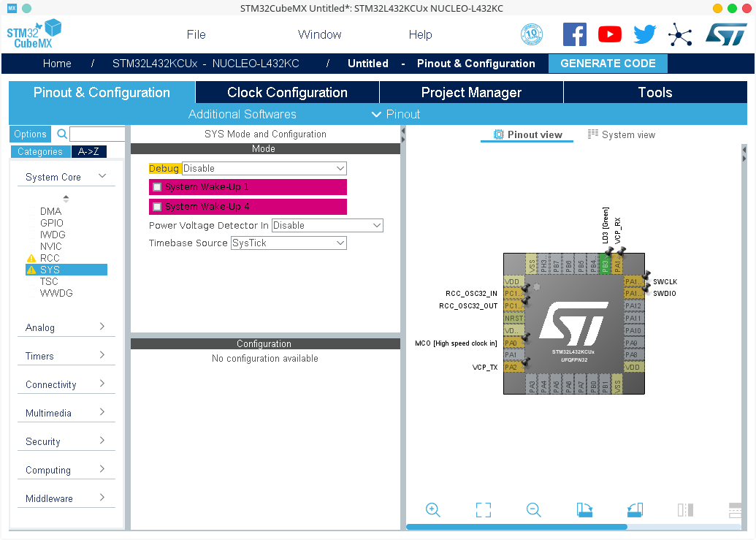Image resolution: width=756 pixels, height=540 pixels.
Task: Open the File menu
Action: 196,35
